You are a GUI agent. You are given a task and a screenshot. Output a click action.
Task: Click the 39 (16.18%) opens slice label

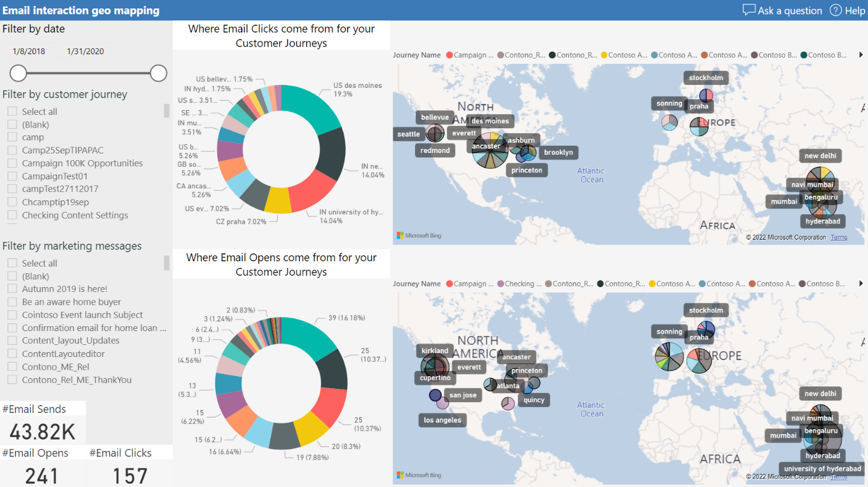[346, 318]
